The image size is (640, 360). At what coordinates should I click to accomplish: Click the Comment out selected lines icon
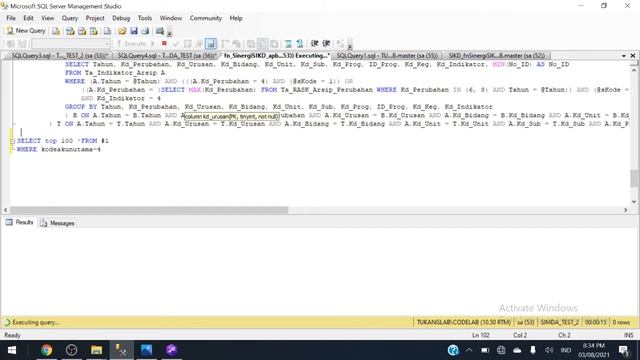(288, 44)
